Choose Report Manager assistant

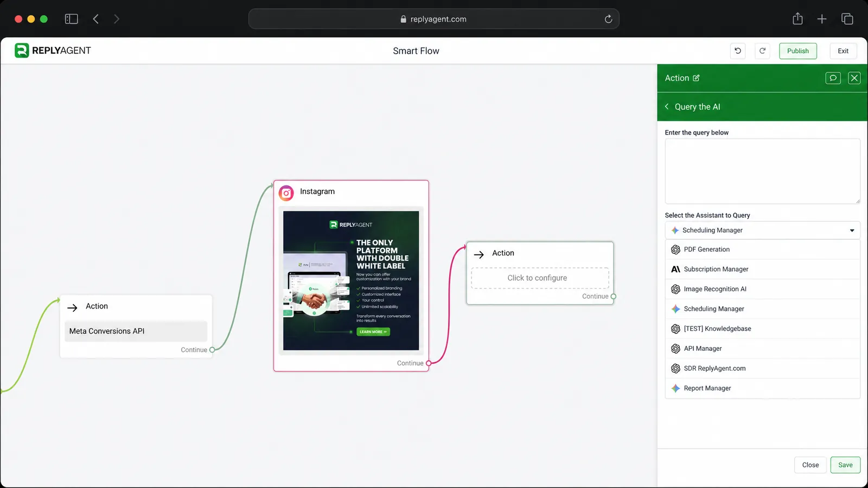(x=763, y=388)
